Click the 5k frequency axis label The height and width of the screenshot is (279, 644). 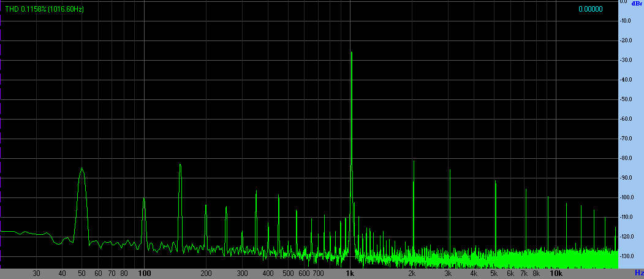[494, 273]
